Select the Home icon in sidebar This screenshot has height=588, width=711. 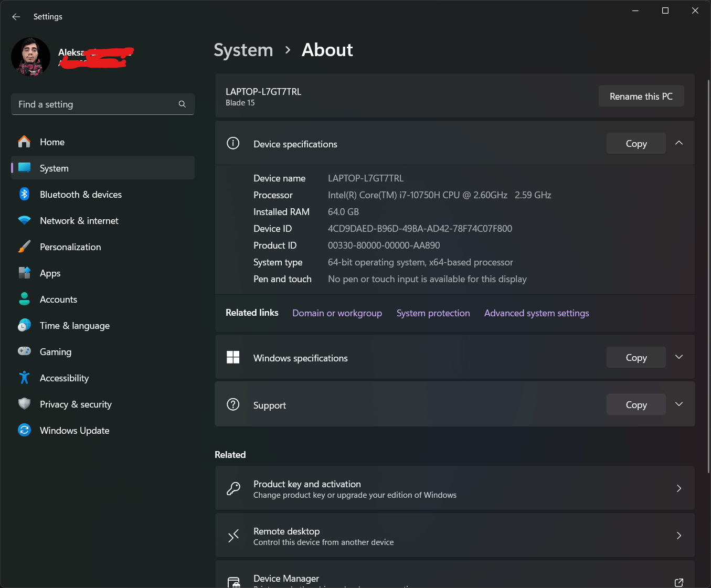point(24,142)
